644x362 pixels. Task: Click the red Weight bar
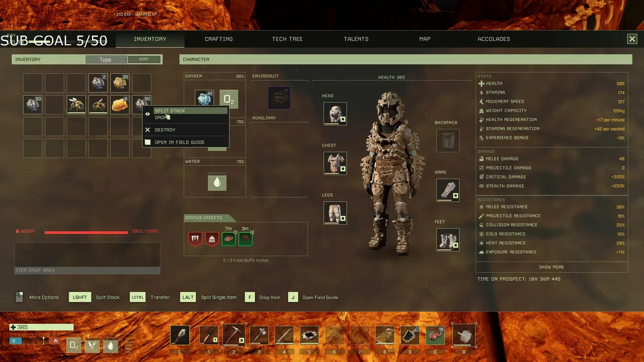86,232
